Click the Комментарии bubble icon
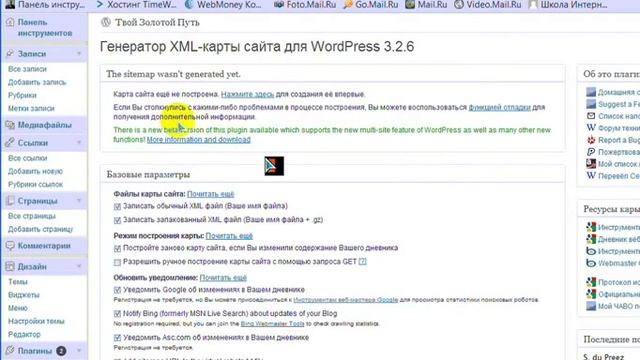 [x=10, y=246]
